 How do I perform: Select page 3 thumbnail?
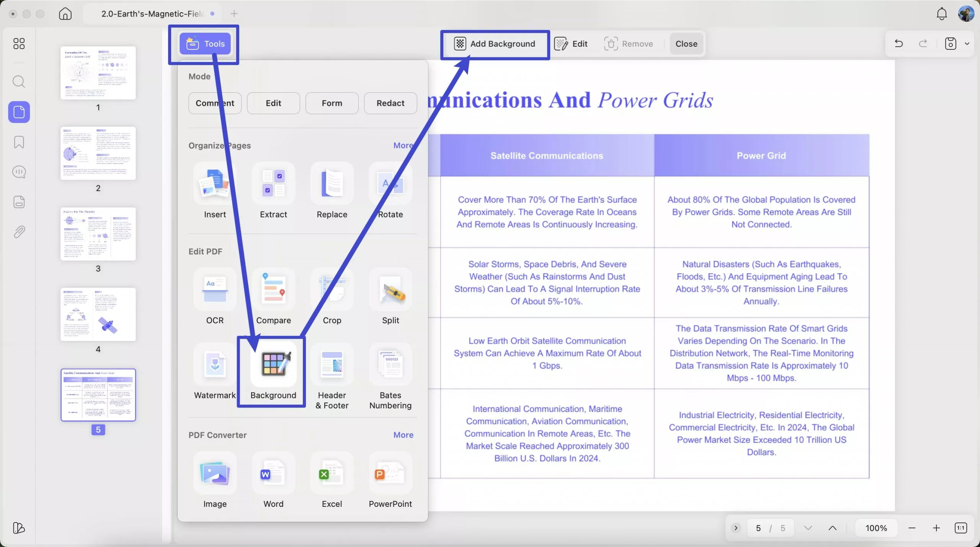point(98,234)
